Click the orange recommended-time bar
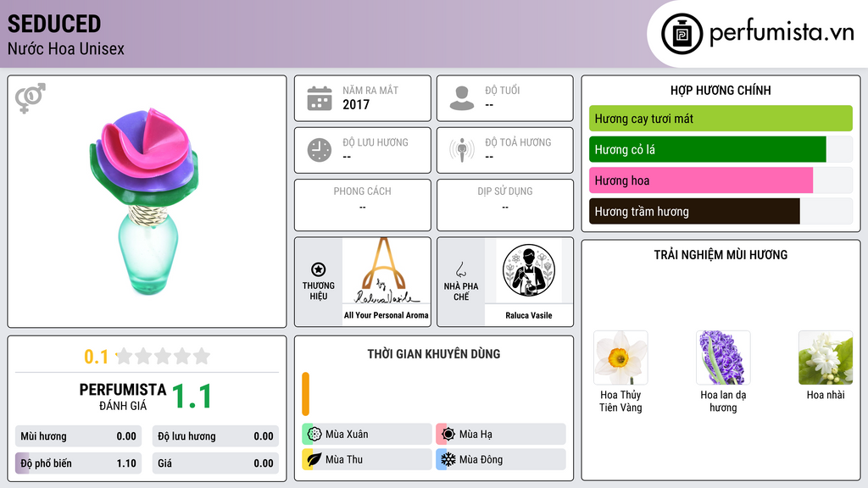Image resolution: width=868 pixels, height=488 pixels. tap(305, 394)
